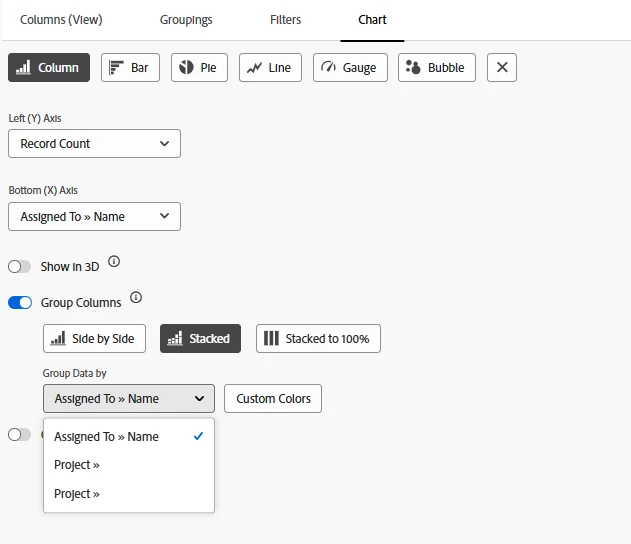Switch to the Filters tab
The width and height of the screenshot is (631, 544).
point(285,20)
